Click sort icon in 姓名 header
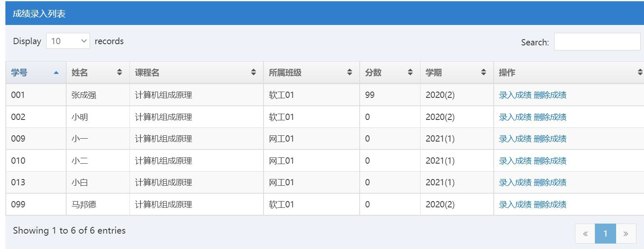The image size is (644, 249). coord(120,72)
